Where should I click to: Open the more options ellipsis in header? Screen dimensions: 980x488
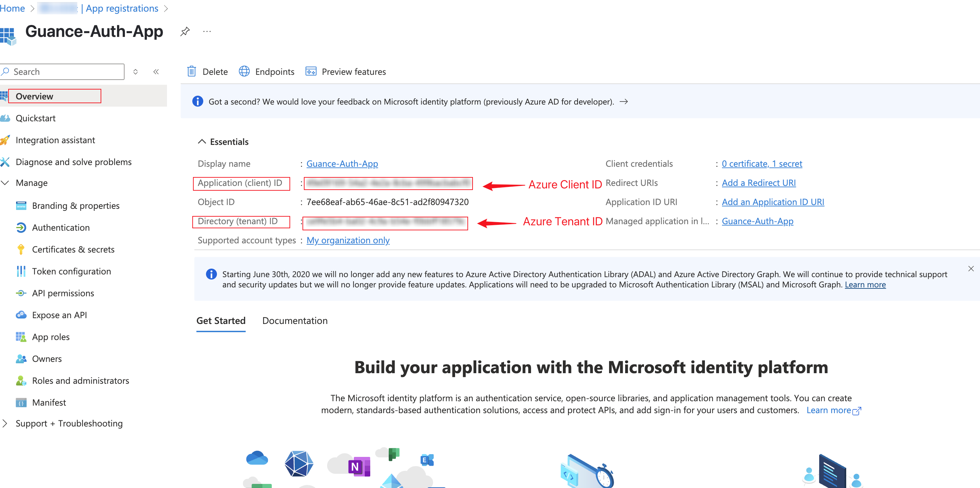[x=207, y=31]
